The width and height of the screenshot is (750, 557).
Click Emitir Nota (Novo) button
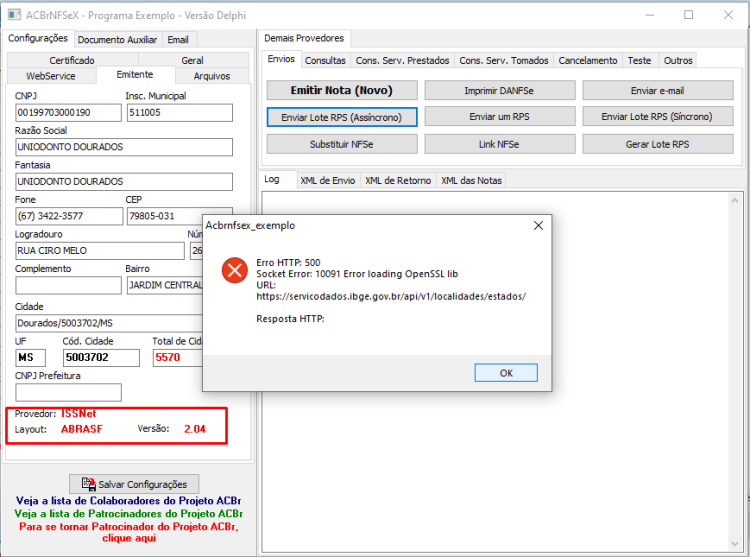(x=342, y=90)
